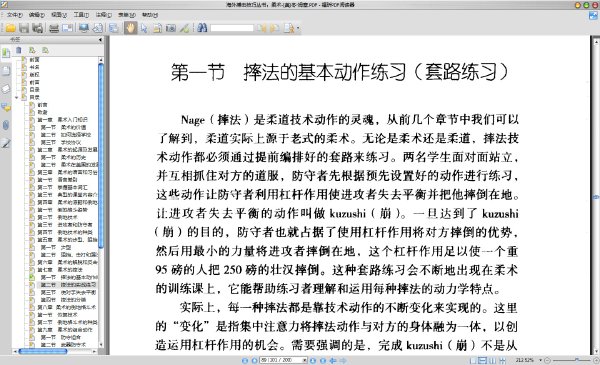This screenshot has width=600, height=365.
Task: Click the bookmarks panel vertical scrollbar
Action: click(101, 155)
